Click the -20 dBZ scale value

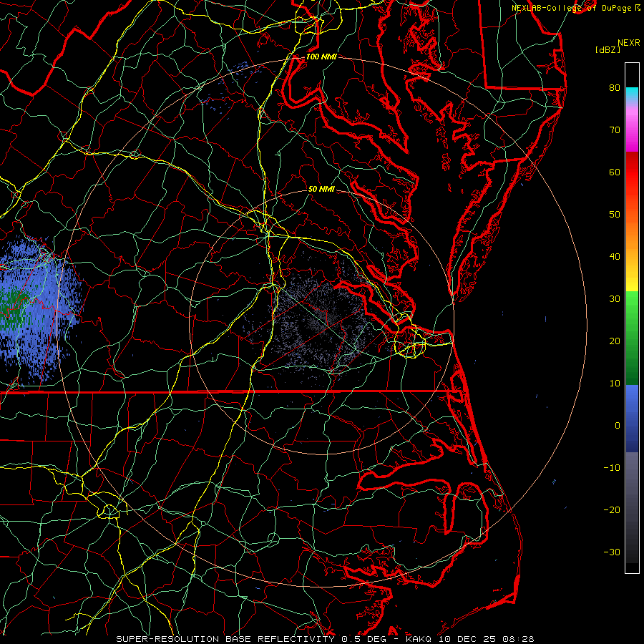(x=612, y=509)
